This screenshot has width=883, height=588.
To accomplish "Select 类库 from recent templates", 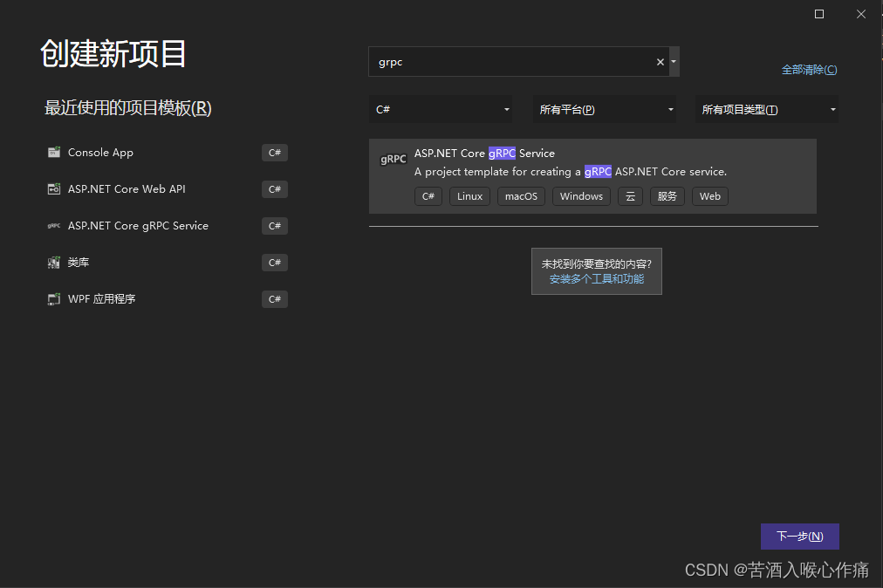I will [x=168, y=262].
